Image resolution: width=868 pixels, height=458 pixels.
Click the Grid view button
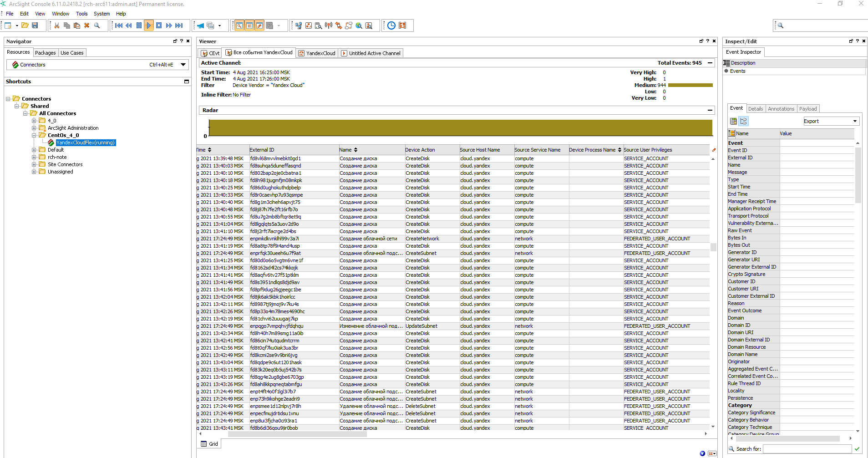[209, 444]
